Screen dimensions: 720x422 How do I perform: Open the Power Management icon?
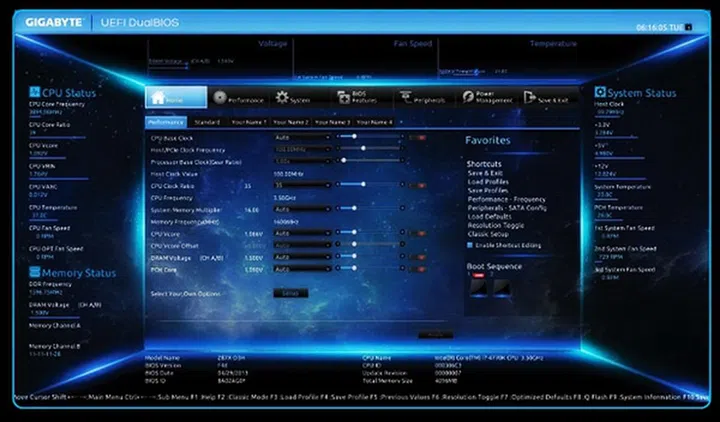(x=468, y=98)
